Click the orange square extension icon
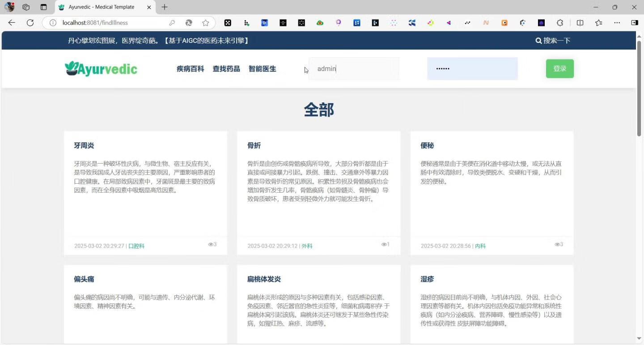Viewport: 644px width, 345px height. (504, 23)
